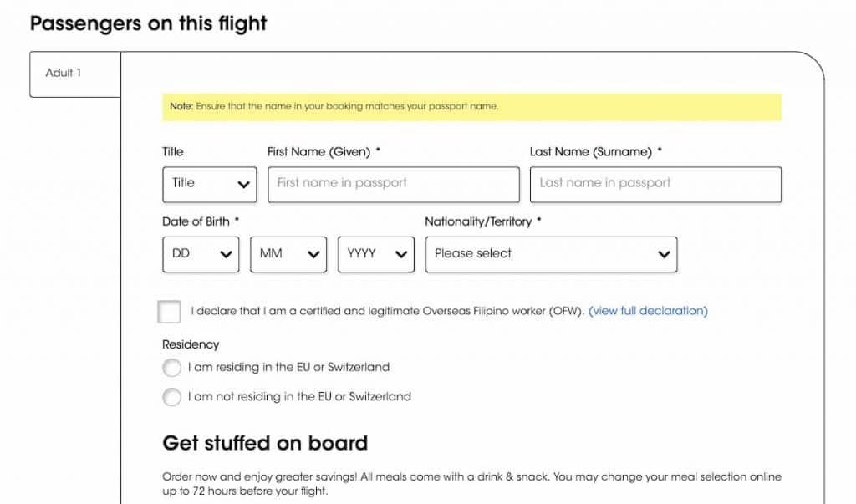The height and width of the screenshot is (504, 856).
Task: Click the 'Nationality/Territory' label
Action: coord(478,221)
